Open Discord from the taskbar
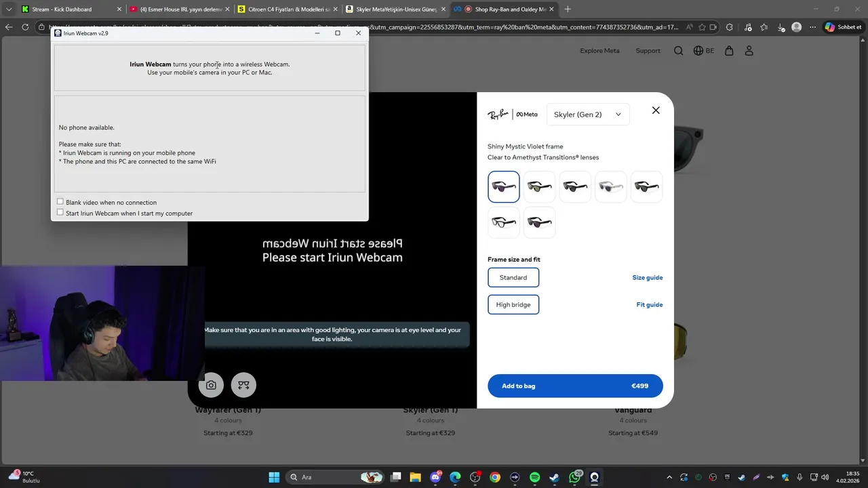The width and height of the screenshot is (868, 488). tap(435, 477)
